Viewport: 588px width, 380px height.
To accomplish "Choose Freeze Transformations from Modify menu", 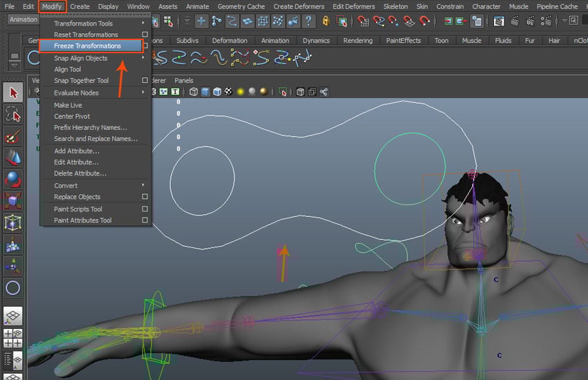I will pyautogui.click(x=87, y=46).
